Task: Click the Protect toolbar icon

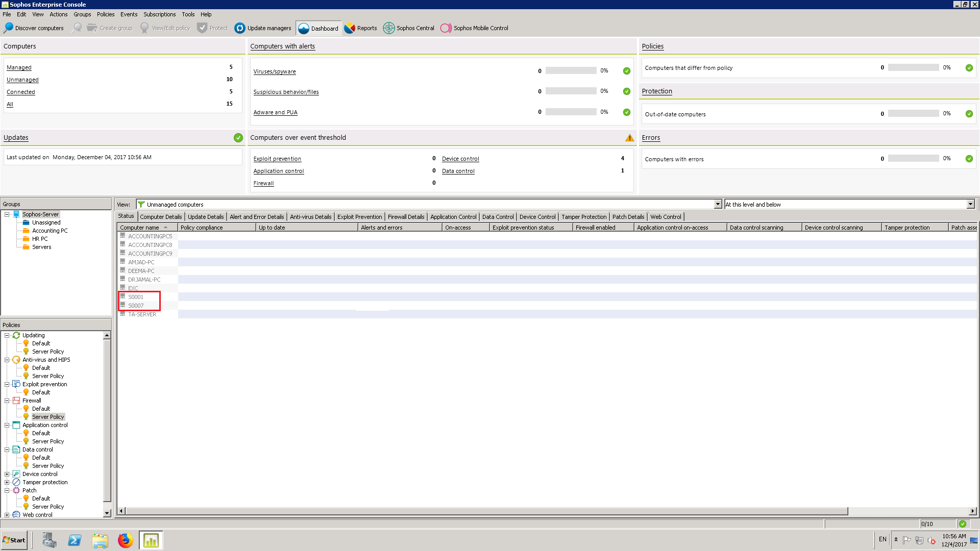Action: pyautogui.click(x=202, y=28)
